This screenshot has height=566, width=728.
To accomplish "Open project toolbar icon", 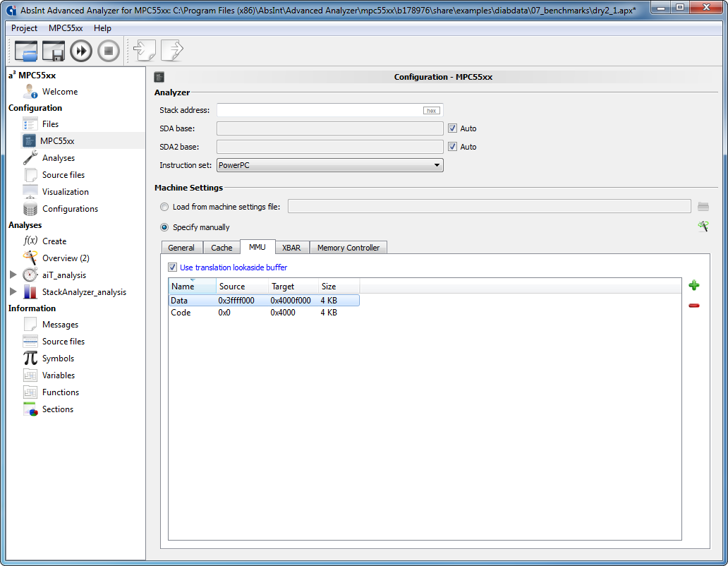I will point(25,51).
